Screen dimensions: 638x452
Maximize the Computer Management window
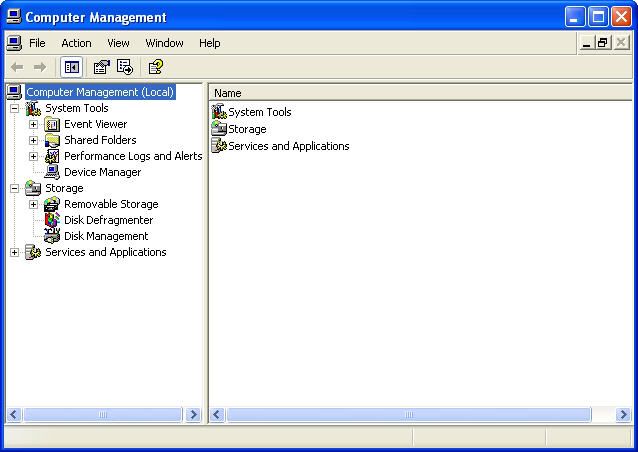tap(598, 17)
